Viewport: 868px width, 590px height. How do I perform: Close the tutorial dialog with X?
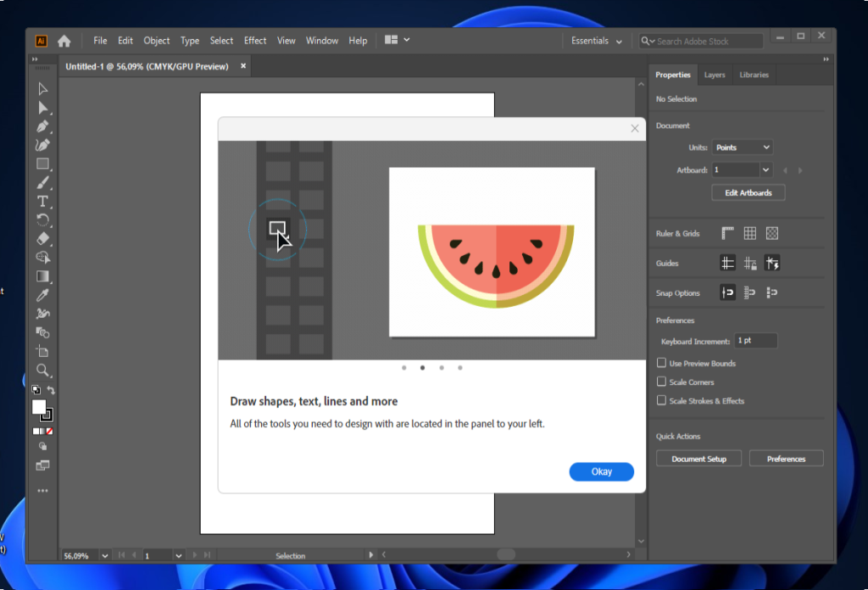pyautogui.click(x=634, y=128)
